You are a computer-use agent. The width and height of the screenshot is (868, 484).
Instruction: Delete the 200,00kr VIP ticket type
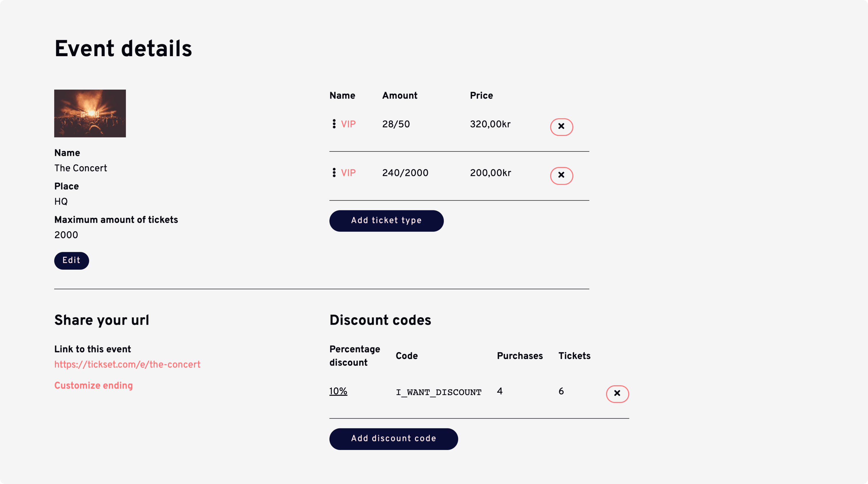[x=561, y=175]
